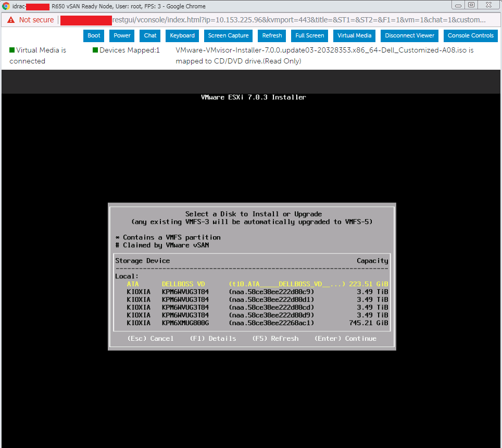
Task: Click the Storage Device column header
Action: 143,261
